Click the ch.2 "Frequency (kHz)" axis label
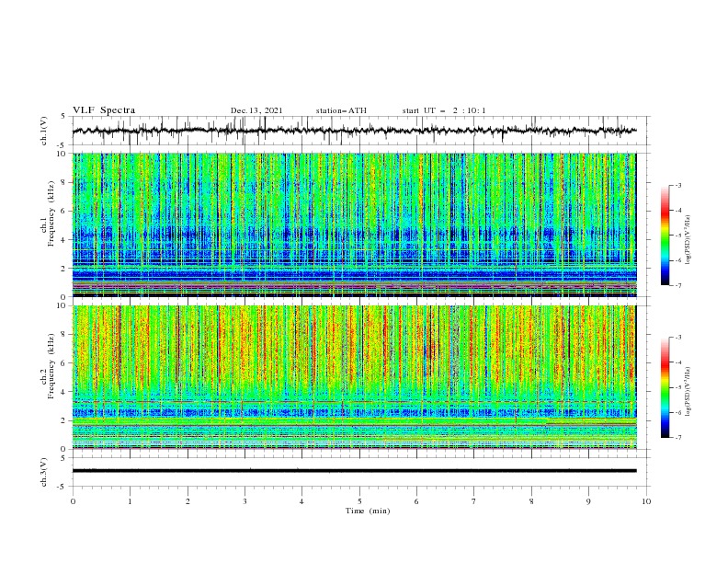Screen dimensions: 728x563 pyautogui.click(x=51, y=366)
